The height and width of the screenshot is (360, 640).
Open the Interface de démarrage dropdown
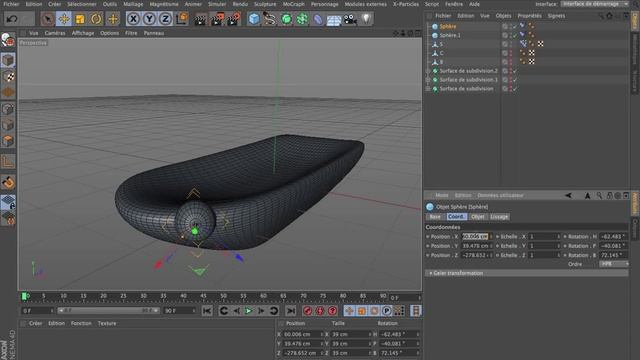click(595, 4)
